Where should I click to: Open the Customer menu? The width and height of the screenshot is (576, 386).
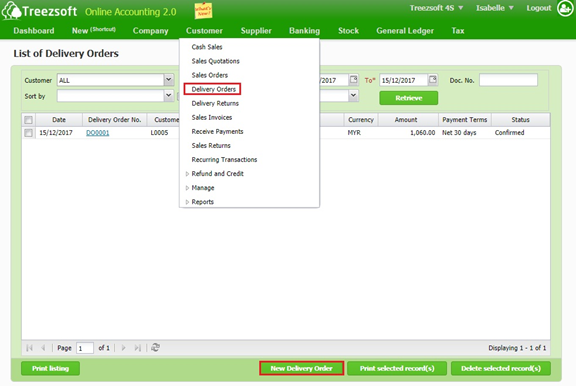click(x=204, y=30)
